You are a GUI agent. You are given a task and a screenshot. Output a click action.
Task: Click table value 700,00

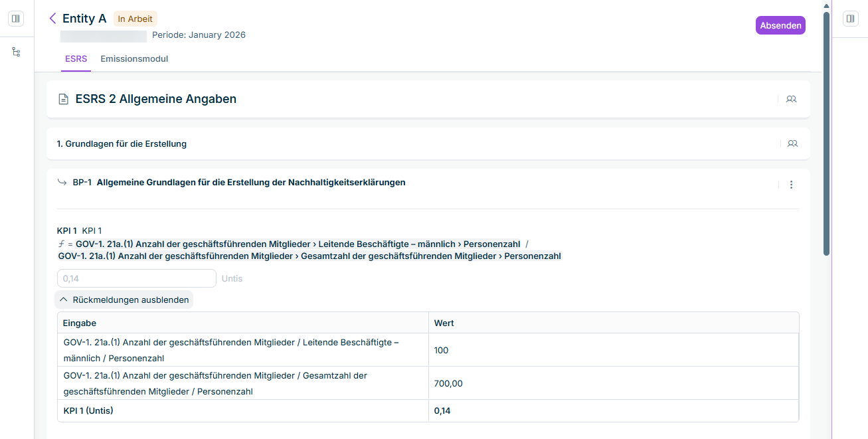point(448,383)
